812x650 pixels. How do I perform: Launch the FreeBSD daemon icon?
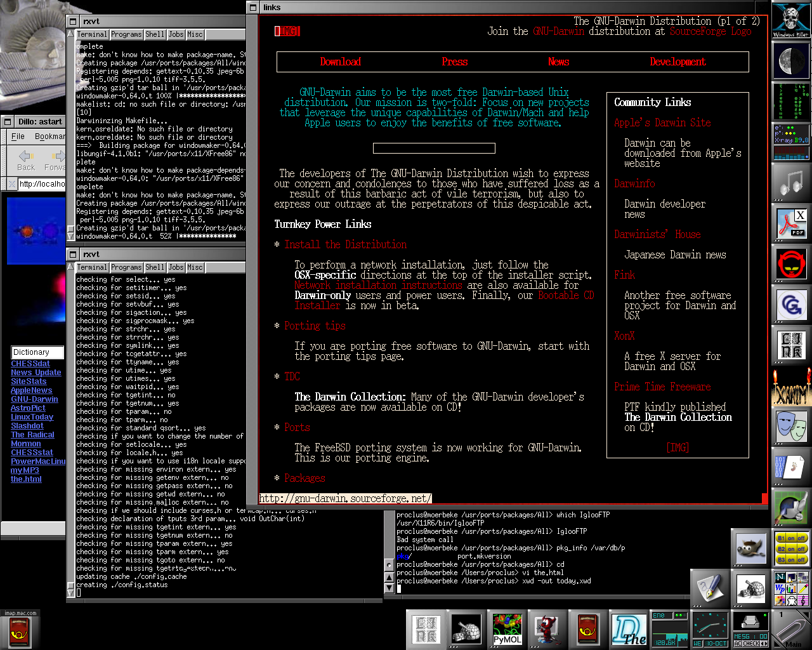(547, 629)
